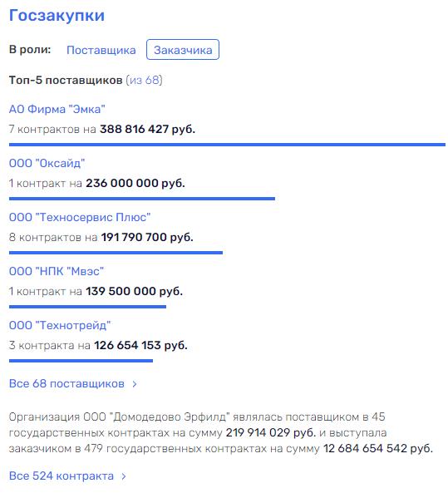
Task: Open the ООО "Технотрейд" supplier link
Action: point(60,325)
